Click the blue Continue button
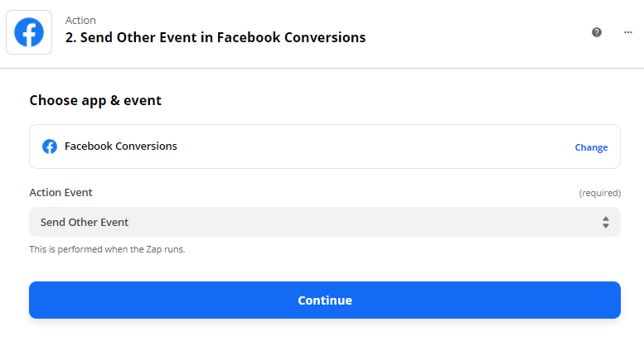Viewport: 644px width, 346px height. (324, 300)
